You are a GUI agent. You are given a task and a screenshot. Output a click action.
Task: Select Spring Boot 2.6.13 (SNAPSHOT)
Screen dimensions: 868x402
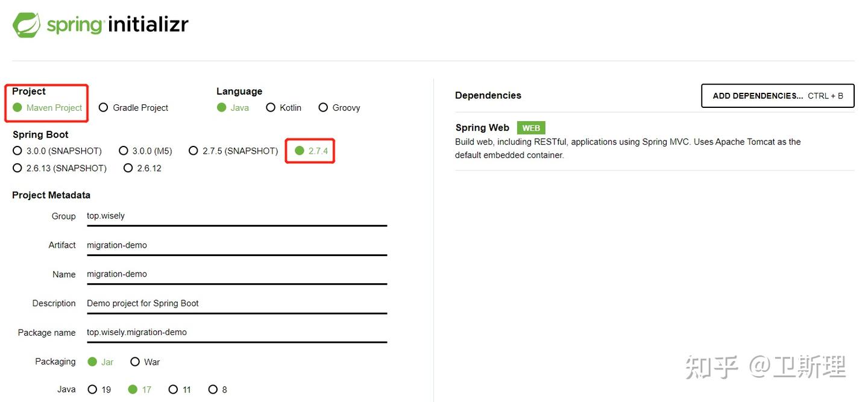pos(17,168)
